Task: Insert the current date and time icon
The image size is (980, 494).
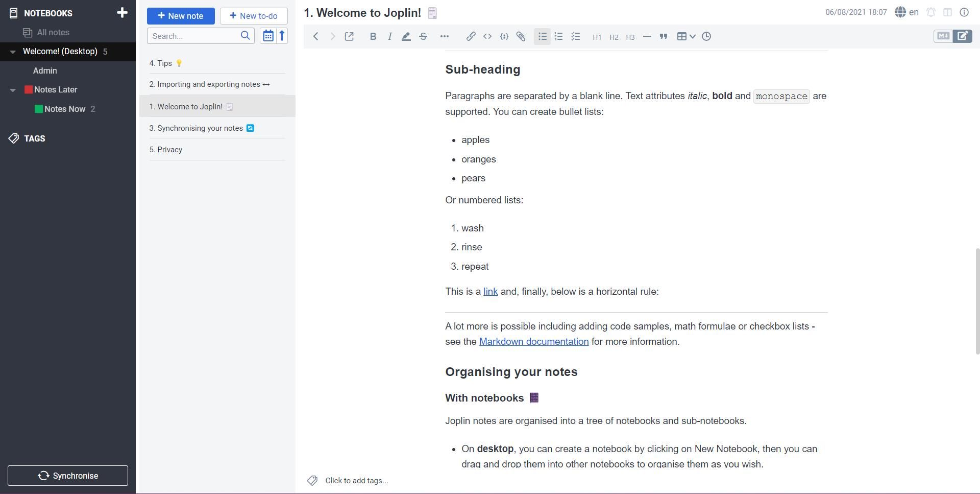Action: click(x=706, y=36)
